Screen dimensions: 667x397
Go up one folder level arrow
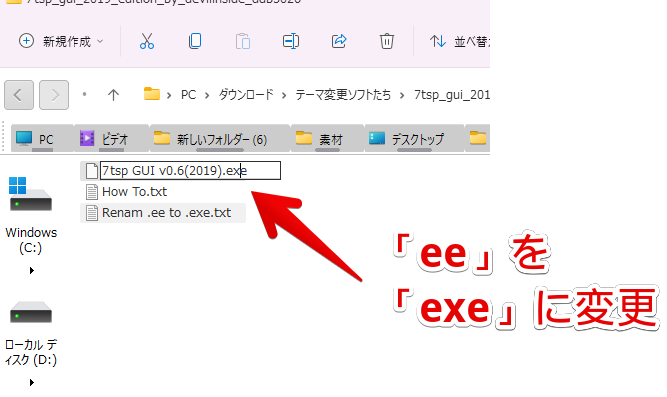(x=113, y=94)
